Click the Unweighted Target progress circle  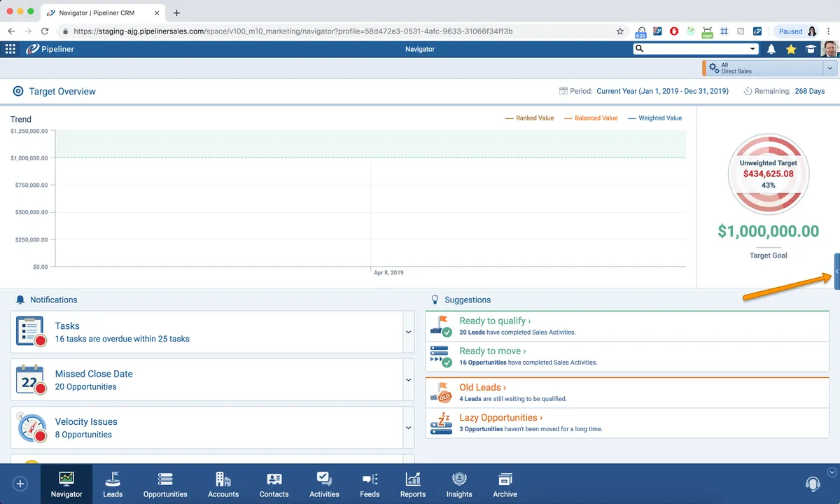[769, 174]
